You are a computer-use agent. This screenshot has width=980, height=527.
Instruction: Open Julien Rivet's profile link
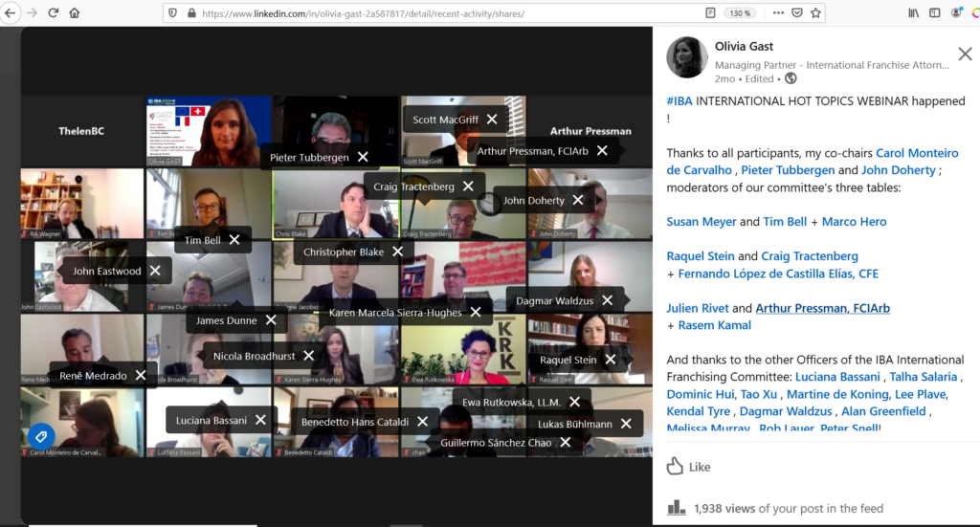click(698, 308)
